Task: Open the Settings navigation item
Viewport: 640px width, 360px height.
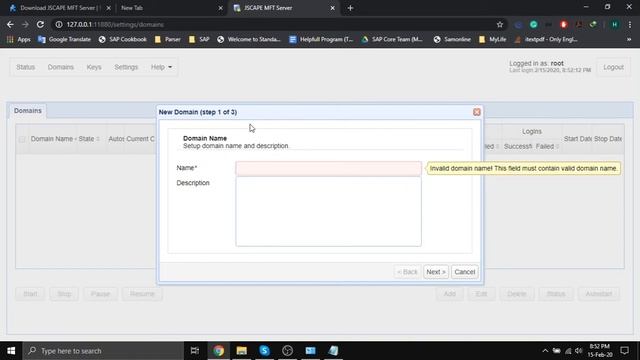Action: [x=126, y=67]
